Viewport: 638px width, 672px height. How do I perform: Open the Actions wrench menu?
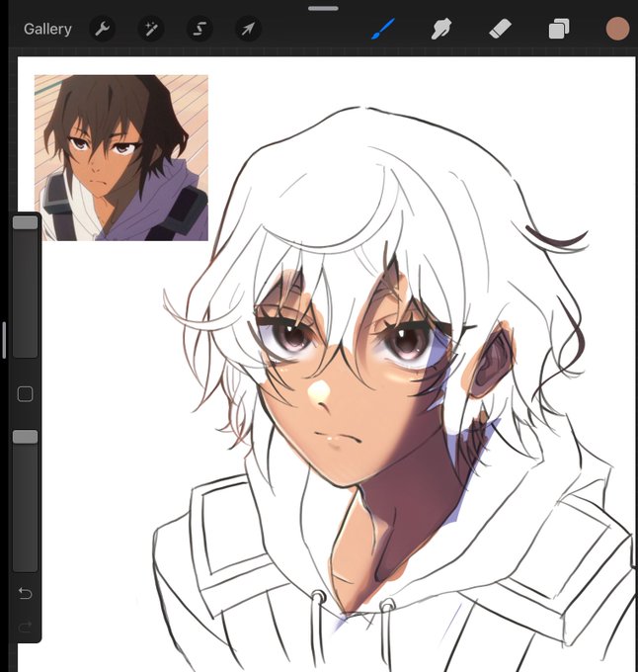pyautogui.click(x=102, y=29)
